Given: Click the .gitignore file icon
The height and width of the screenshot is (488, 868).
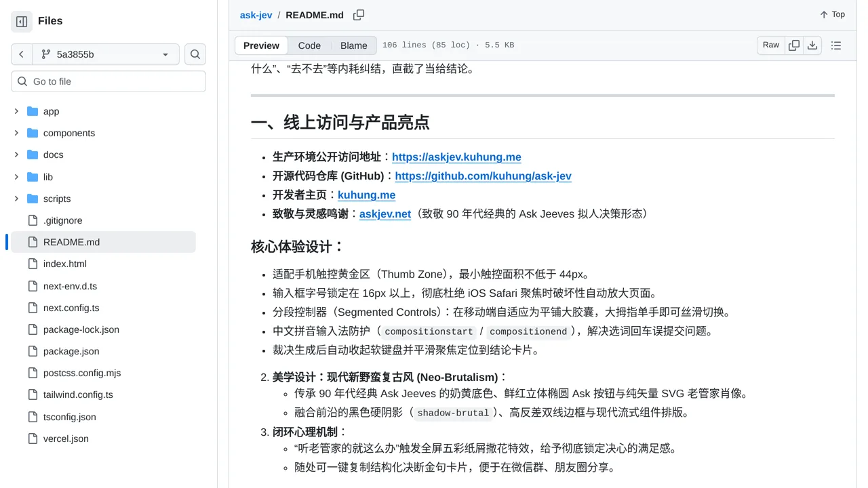Looking at the screenshot, I should [33, 220].
